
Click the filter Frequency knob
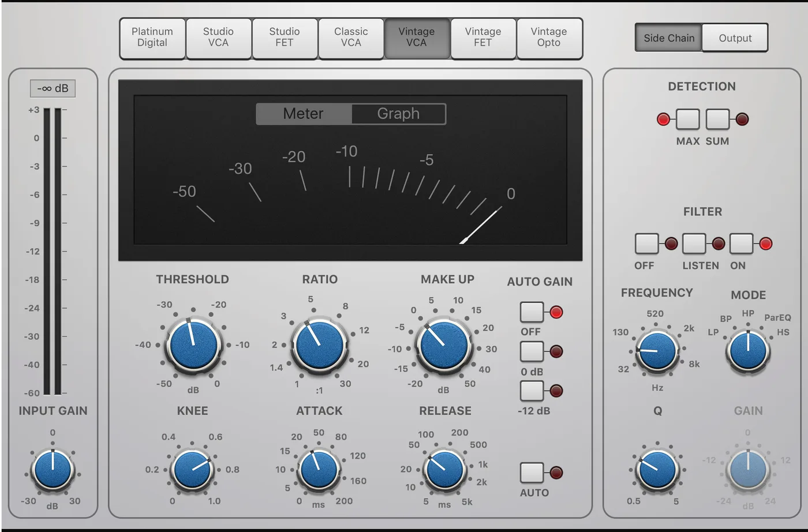pyautogui.click(x=657, y=351)
